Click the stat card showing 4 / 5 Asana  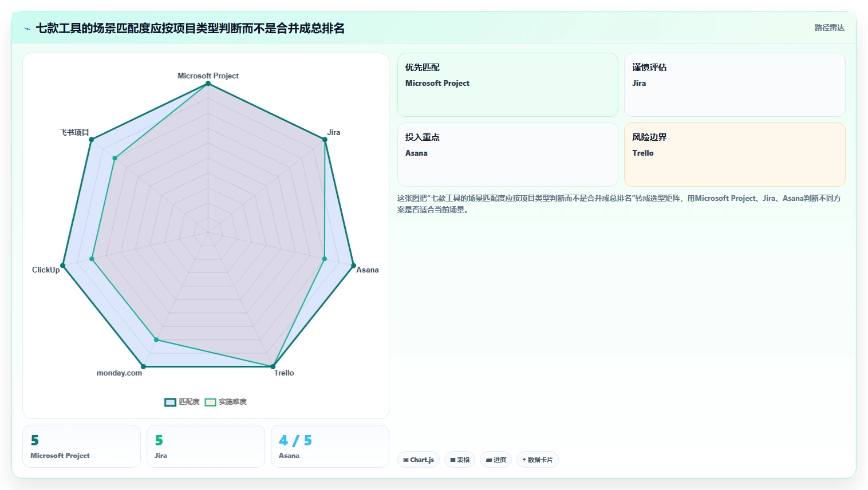tap(330, 446)
